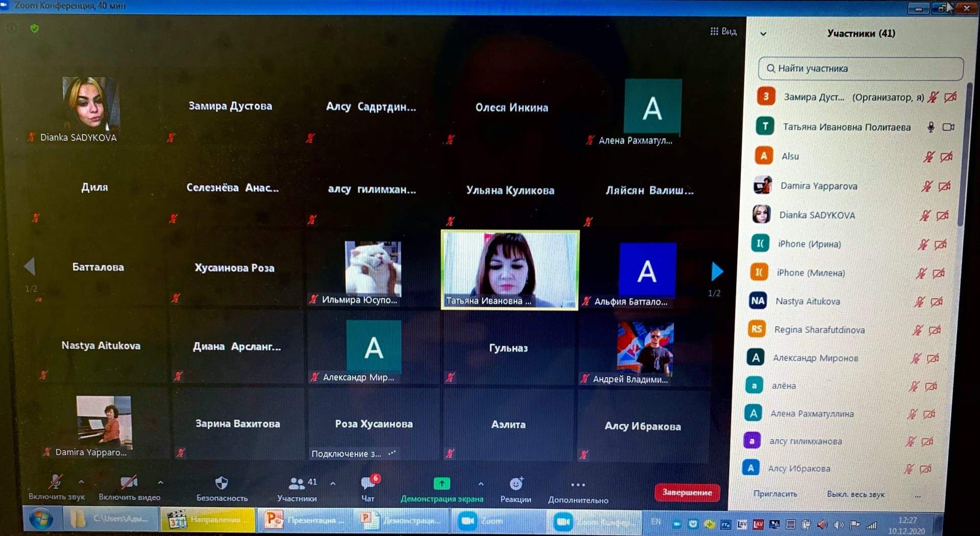Start screen sharing with green icon
Viewport: 980px width, 536px height.
pyautogui.click(x=442, y=483)
